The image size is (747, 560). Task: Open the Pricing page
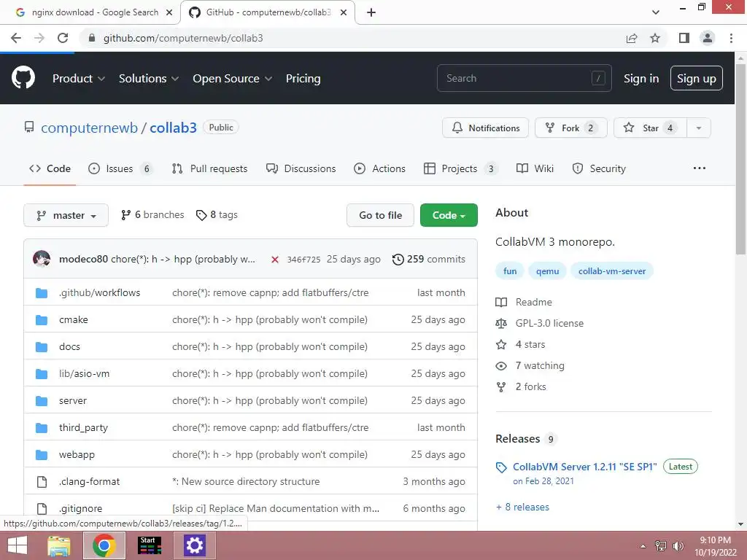coord(303,78)
